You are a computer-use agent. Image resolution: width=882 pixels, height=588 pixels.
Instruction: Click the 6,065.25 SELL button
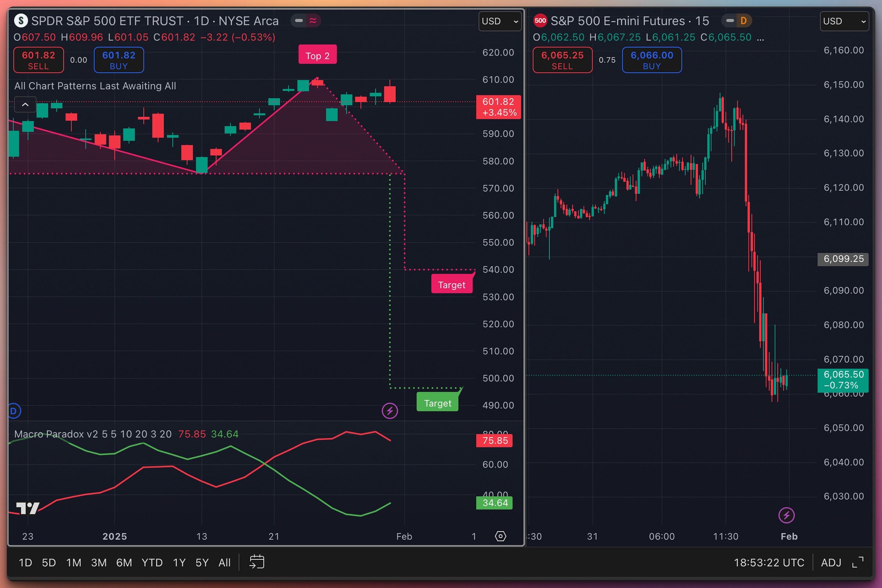tap(562, 60)
